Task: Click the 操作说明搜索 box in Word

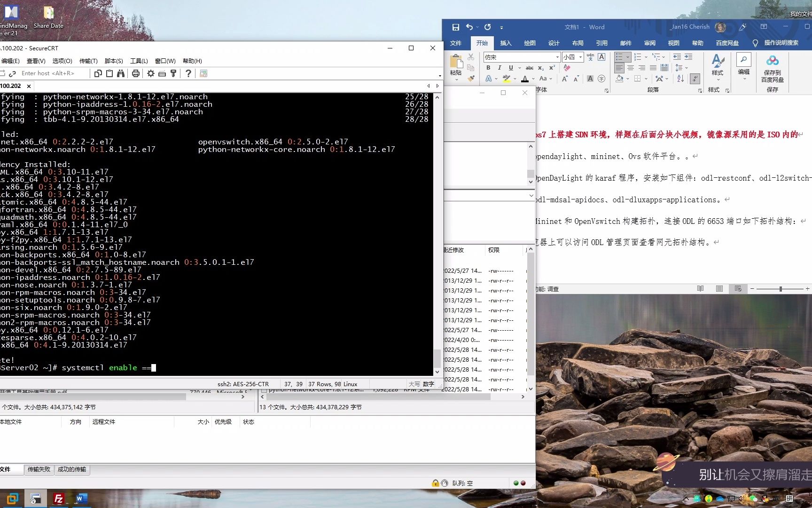Action: click(x=781, y=43)
